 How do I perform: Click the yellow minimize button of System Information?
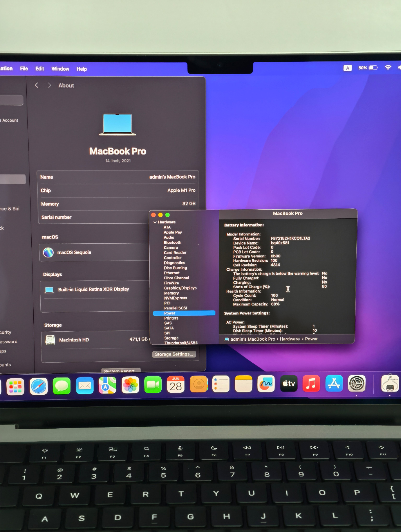coord(161,215)
